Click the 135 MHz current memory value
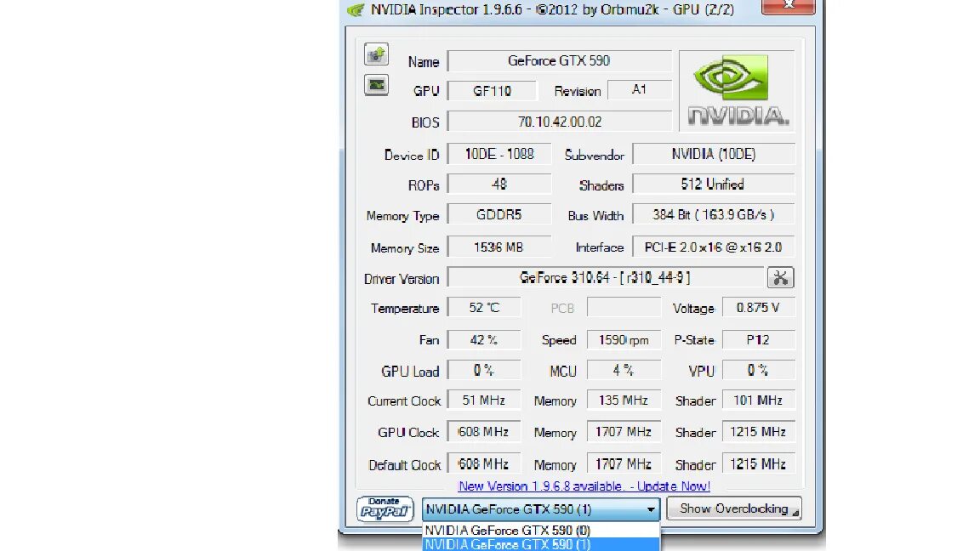The height and width of the screenshot is (551, 980). [x=624, y=400]
